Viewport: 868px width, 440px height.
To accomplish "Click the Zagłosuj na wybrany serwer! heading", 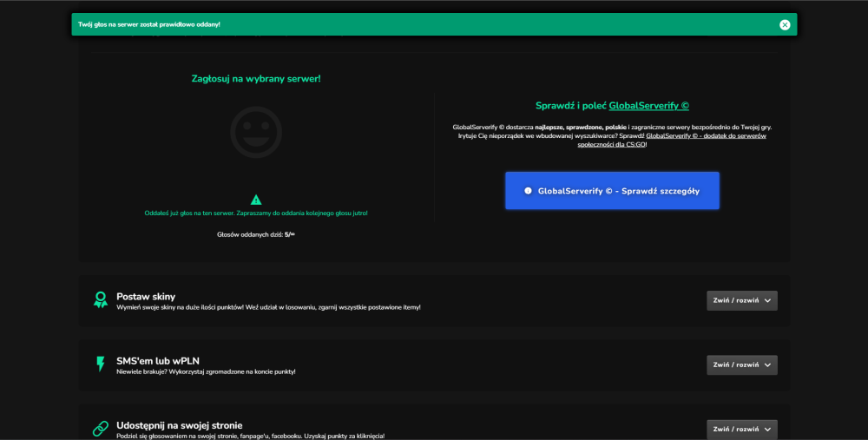I will (256, 79).
